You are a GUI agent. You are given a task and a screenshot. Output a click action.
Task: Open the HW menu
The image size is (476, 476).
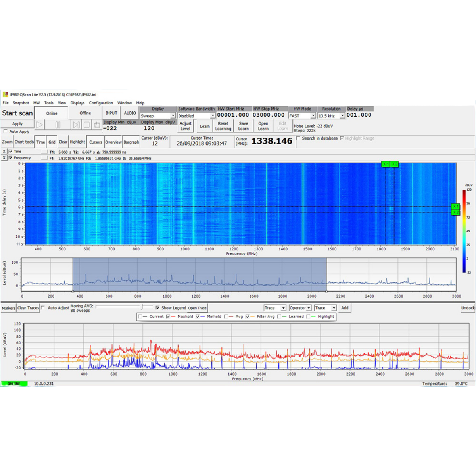pos(36,103)
